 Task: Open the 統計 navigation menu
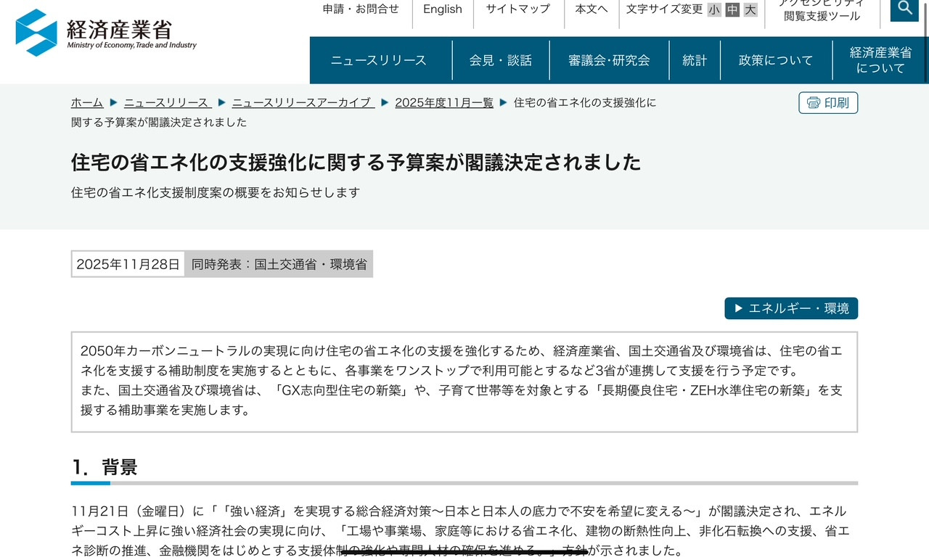click(x=695, y=60)
